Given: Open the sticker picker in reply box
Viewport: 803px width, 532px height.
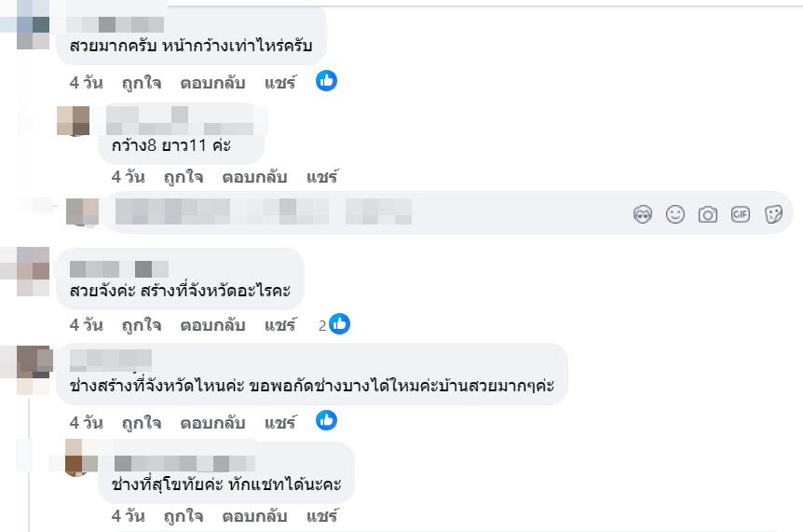Looking at the screenshot, I should click(773, 214).
